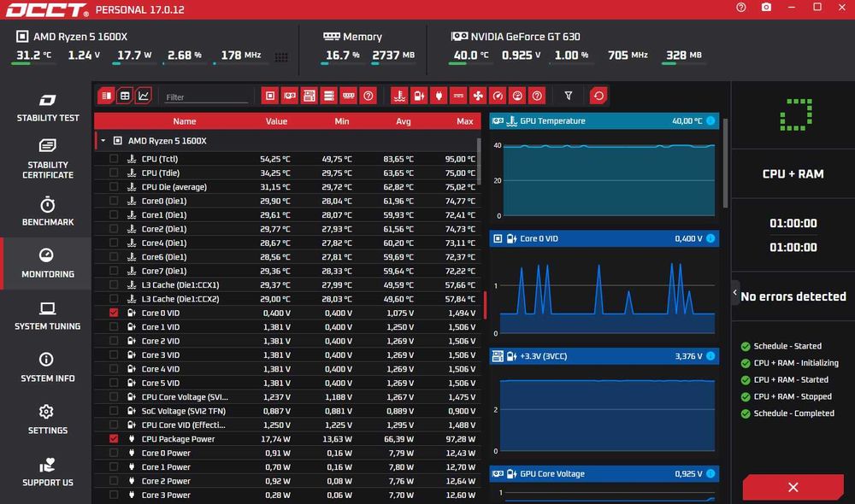Click the Core 0 VID graph header

(604, 238)
